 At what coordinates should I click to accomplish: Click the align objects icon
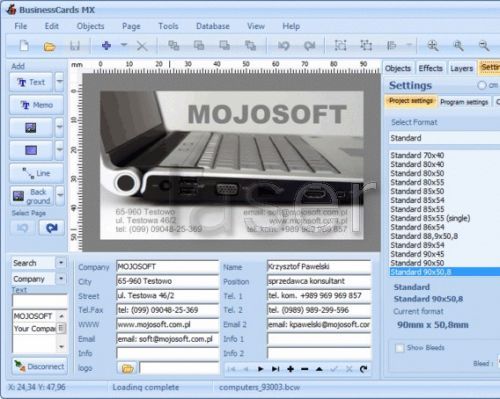391,45
